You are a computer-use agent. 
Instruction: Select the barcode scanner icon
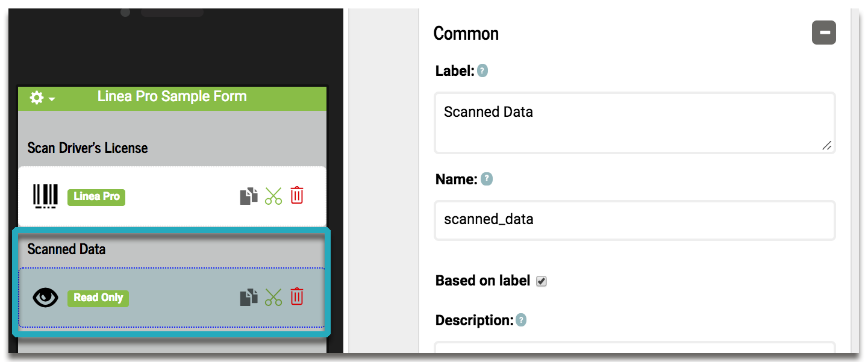46,196
